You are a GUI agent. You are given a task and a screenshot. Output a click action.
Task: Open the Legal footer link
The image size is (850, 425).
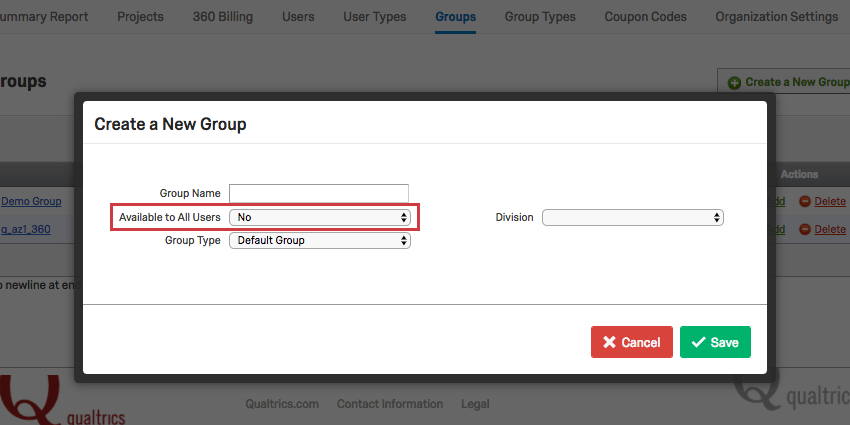[x=475, y=404]
